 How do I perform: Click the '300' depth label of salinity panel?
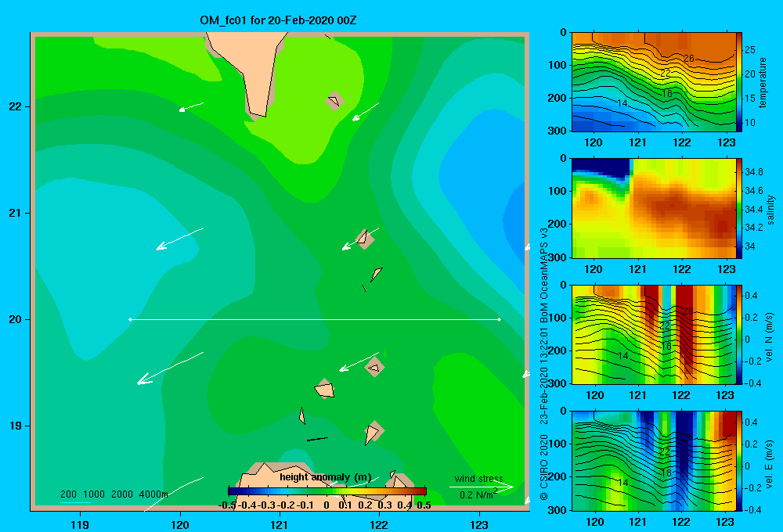(x=557, y=257)
